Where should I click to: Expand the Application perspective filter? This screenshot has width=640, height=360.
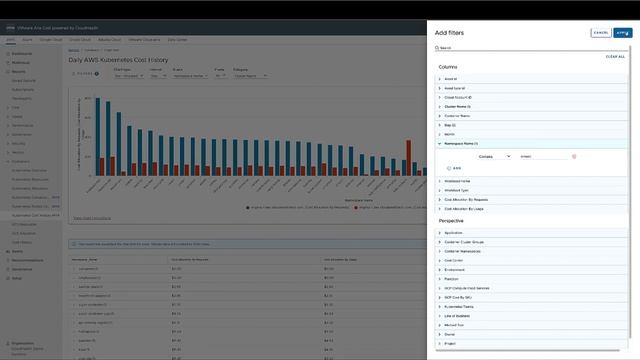[531, 233]
